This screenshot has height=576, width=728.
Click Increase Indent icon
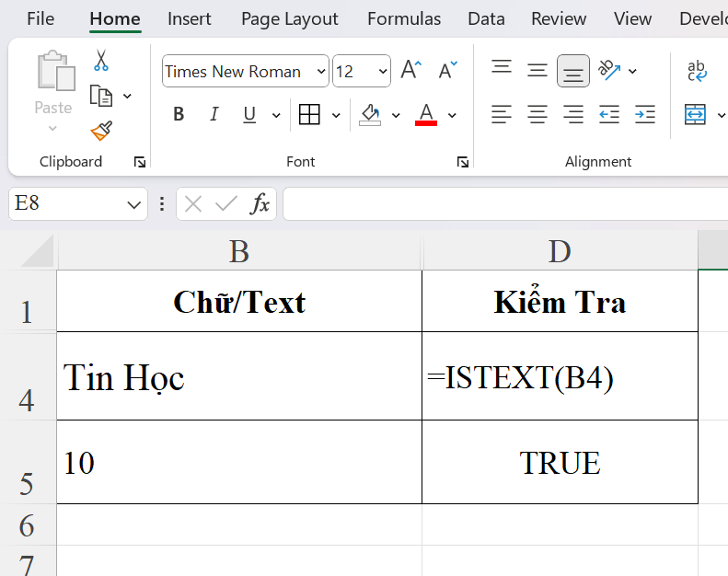pyautogui.click(x=645, y=114)
